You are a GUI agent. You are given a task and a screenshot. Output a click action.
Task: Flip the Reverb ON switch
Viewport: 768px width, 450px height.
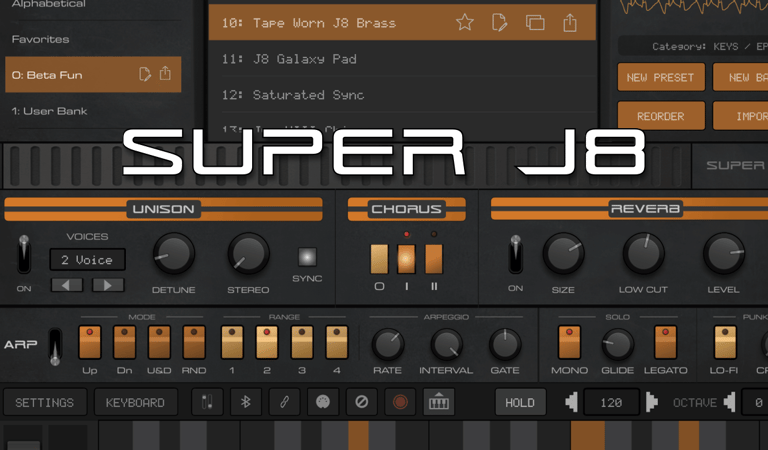(x=515, y=254)
